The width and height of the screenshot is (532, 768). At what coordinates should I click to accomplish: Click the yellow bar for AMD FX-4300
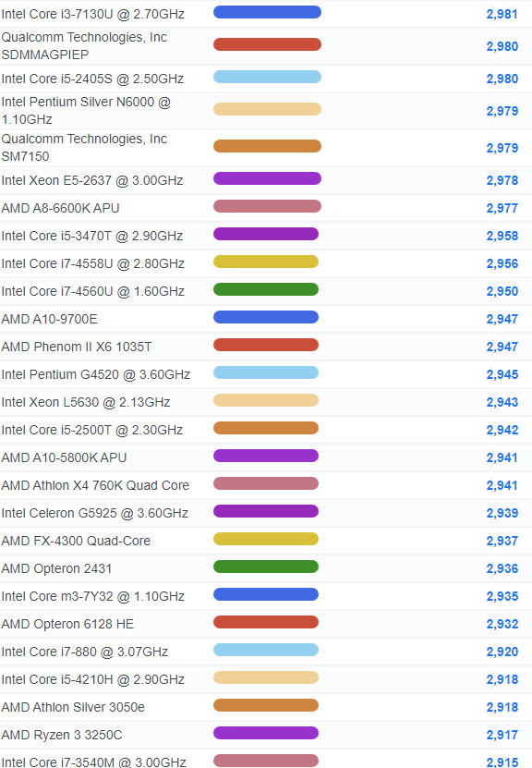[x=266, y=539]
